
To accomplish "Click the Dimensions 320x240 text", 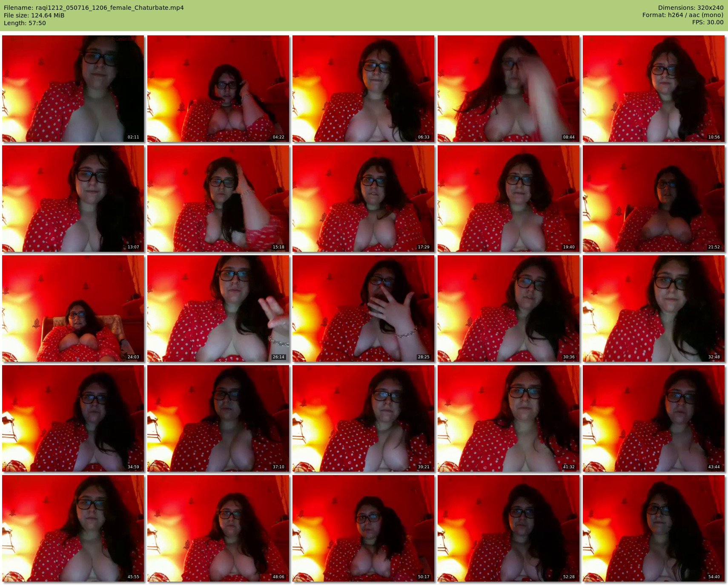I will [691, 8].
